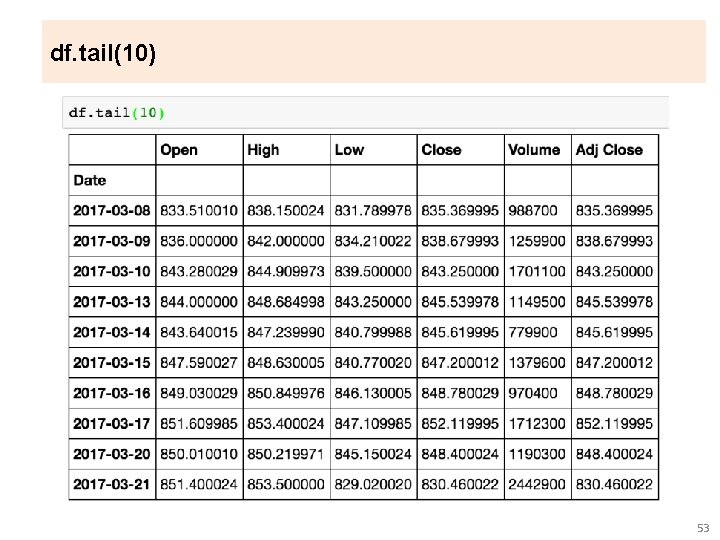The width and height of the screenshot is (720, 540).
Task: Click Low value 829.020020
Action: tap(373, 484)
